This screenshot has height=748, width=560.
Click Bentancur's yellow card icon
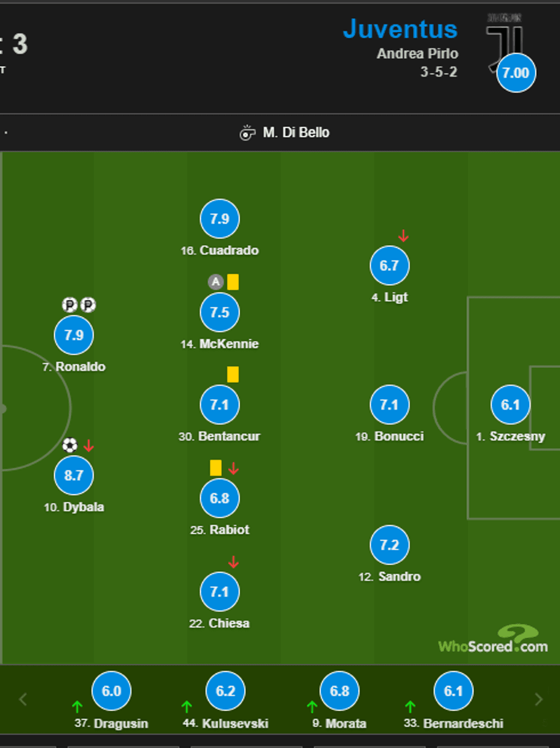click(233, 374)
